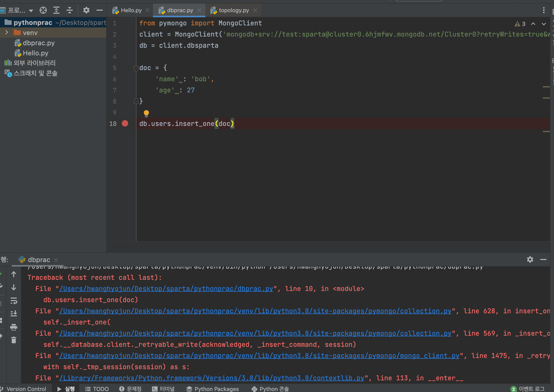Click the fold end marker on line 8
This screenshot has width=554, height=392.
click(136, 101)
